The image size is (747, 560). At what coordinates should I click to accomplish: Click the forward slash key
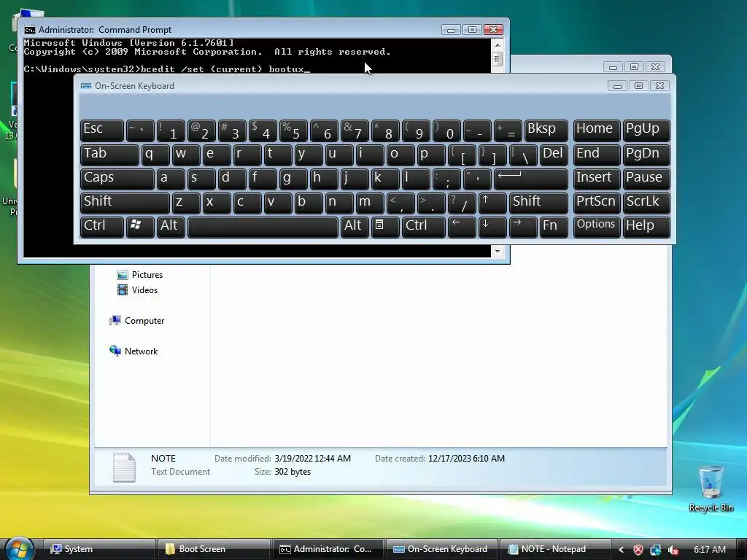coord(462,203)
